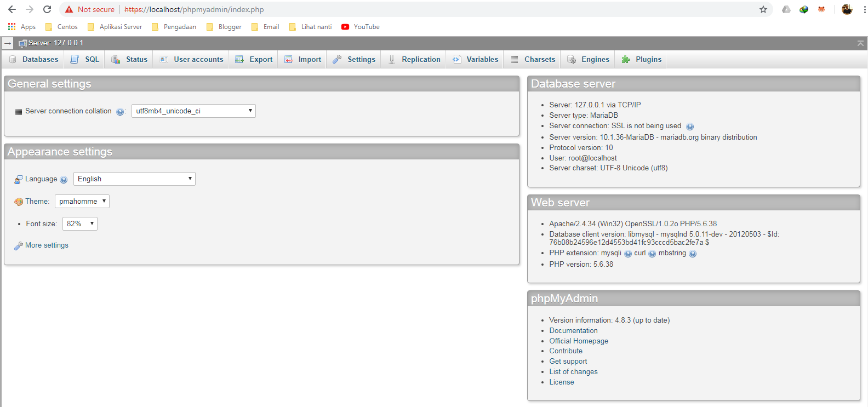Click the browser back arrow
The image size is (868, 407).
tap(12, 9)
